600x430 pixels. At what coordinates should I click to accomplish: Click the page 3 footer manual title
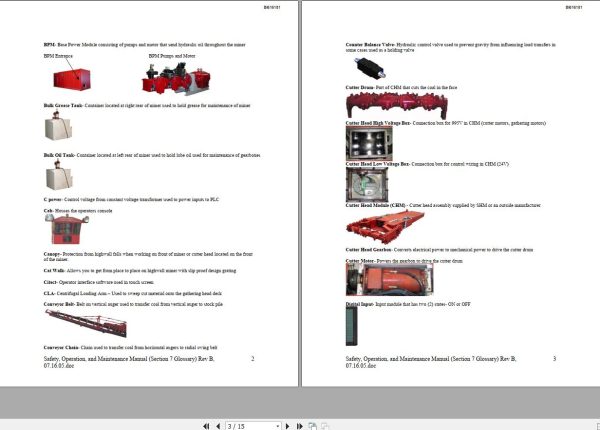coord(431,362)
